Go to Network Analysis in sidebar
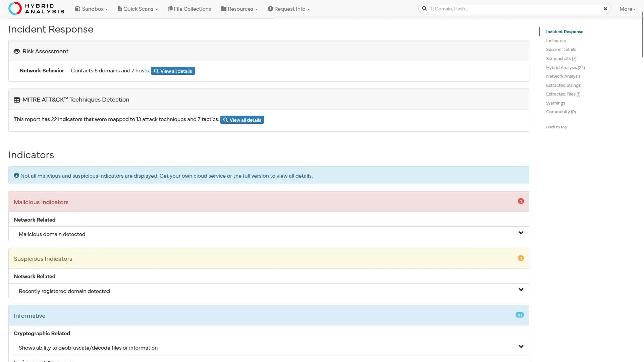 click(x=563, y=76)
